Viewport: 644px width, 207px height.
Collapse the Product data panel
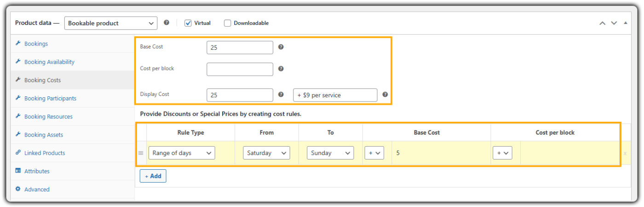[x=625, y=23]
